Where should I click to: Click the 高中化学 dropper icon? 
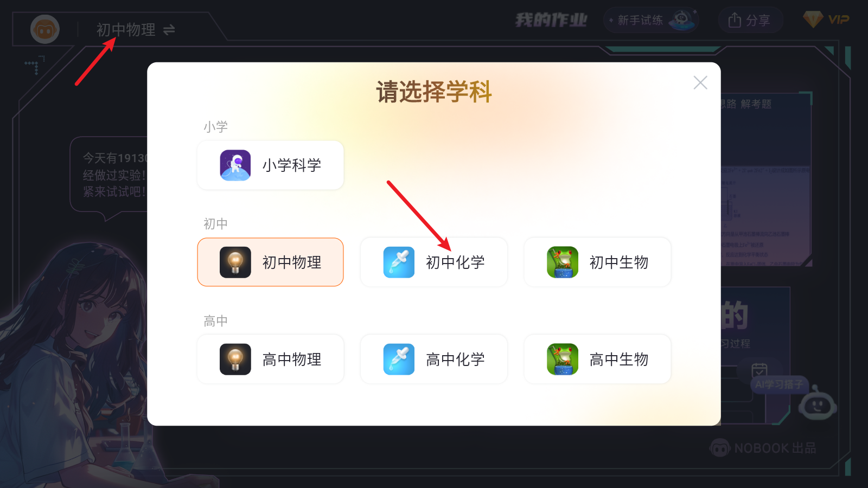click(399, 359)
